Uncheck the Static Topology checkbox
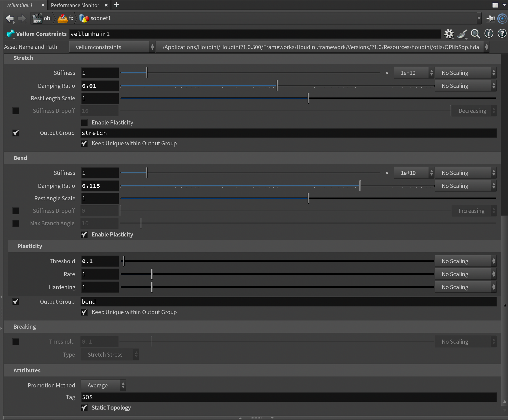 (x=84, y=408)
